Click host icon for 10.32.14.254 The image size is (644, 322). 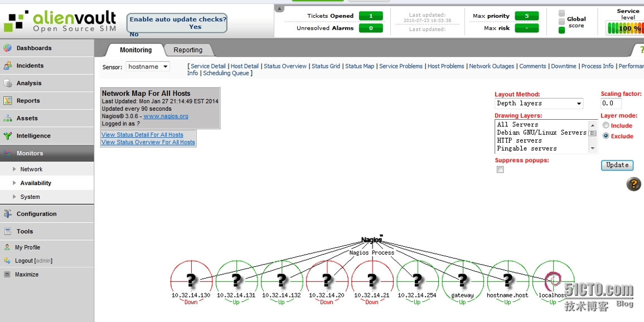417,281
